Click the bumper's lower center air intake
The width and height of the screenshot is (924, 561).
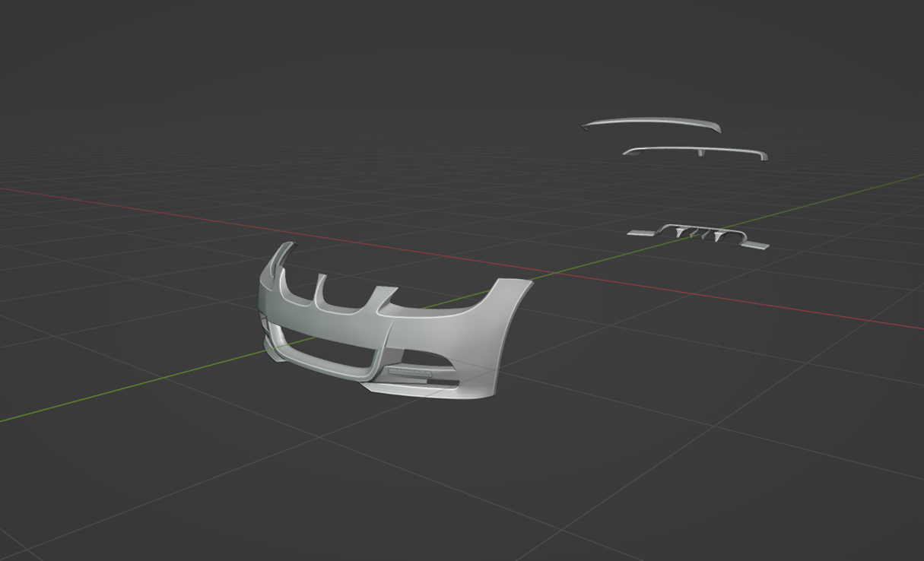coord(327,351)
